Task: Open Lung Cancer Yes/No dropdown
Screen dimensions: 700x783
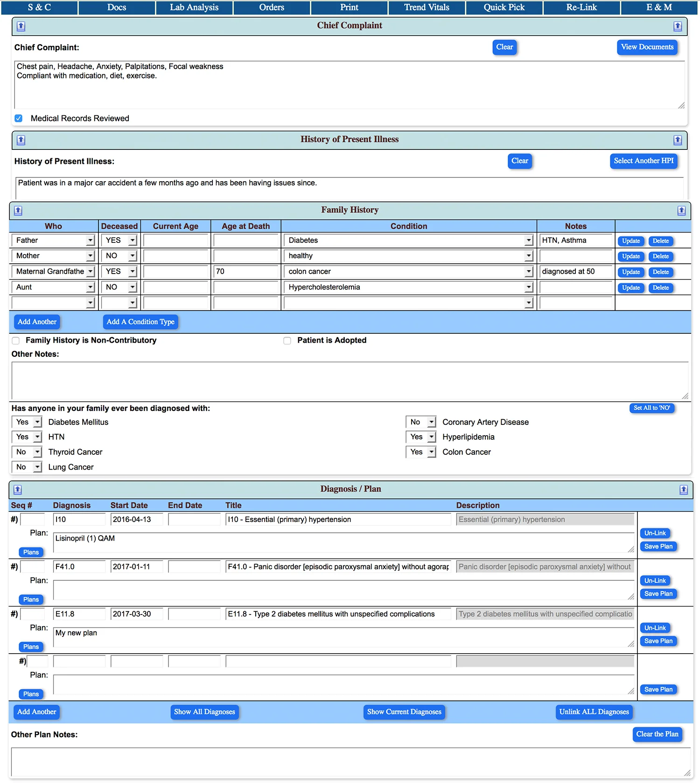Action: click(27, 467)
